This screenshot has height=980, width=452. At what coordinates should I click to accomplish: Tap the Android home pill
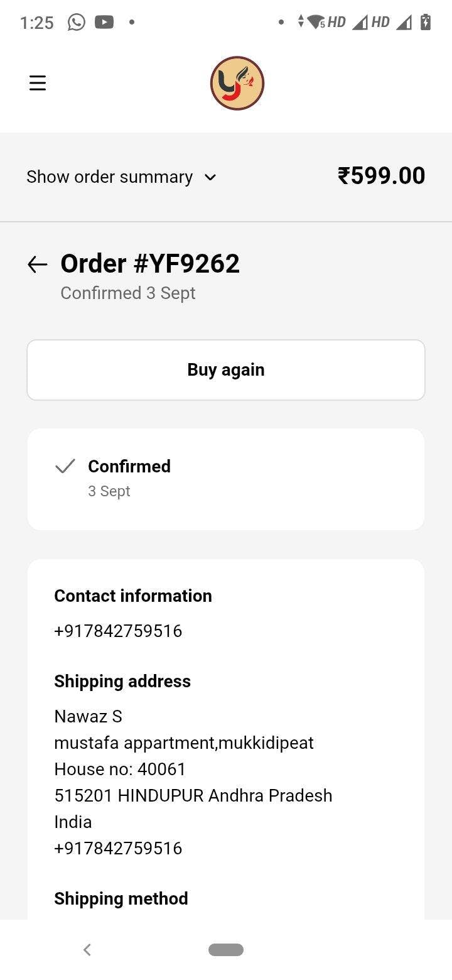226,950
